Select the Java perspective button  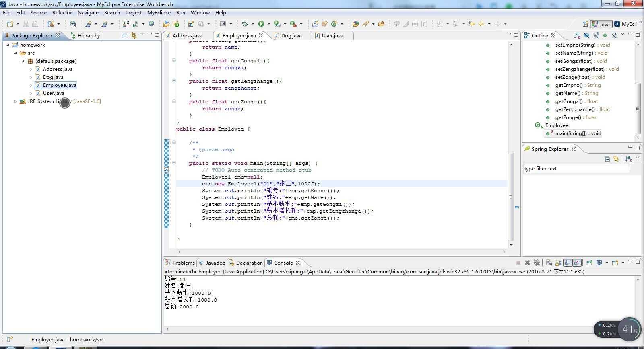click(x=601, y=24)
